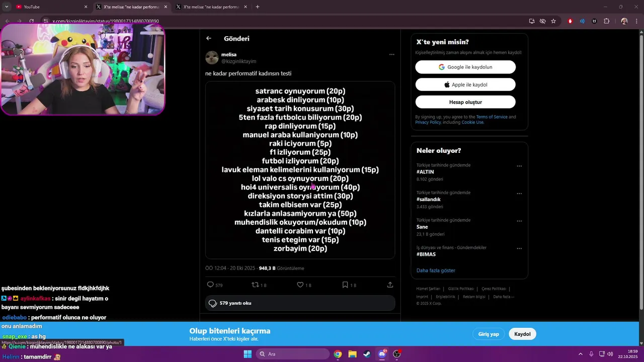Open the post's three-dot more menu
The height and width of the screenshot is (362, 644).
pyautogui.click(x=391, y=54)
